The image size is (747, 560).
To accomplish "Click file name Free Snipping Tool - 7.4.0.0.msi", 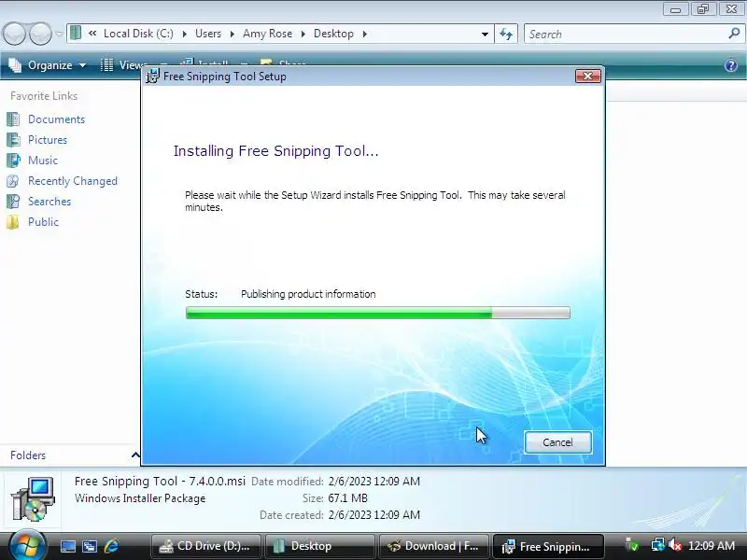I will pos(160,481).
